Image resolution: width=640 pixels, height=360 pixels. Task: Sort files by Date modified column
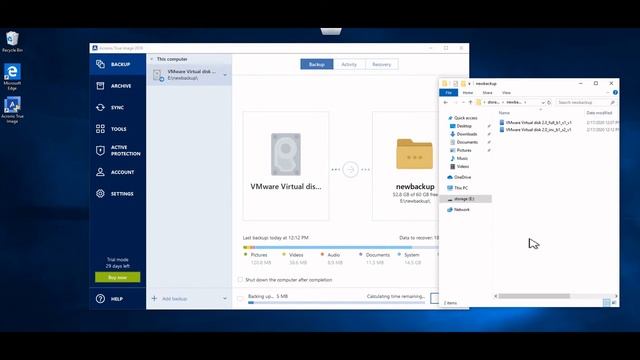click(599, 113)
